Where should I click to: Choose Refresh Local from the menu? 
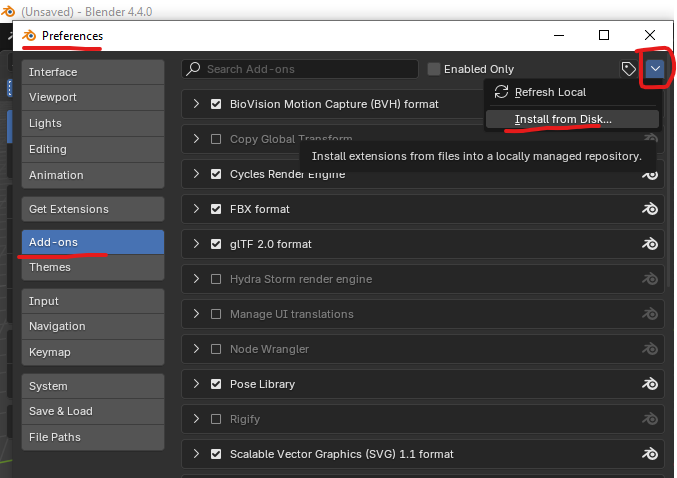pos(549,92)
